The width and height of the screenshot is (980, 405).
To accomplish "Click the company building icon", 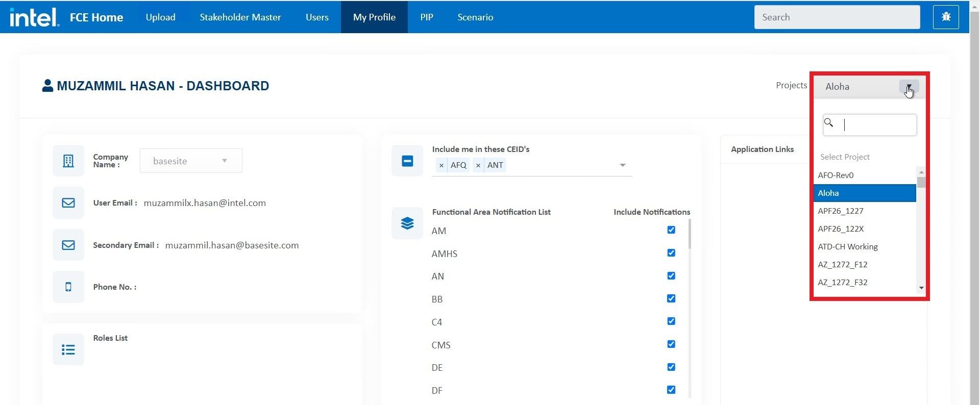I will [68, 161].
